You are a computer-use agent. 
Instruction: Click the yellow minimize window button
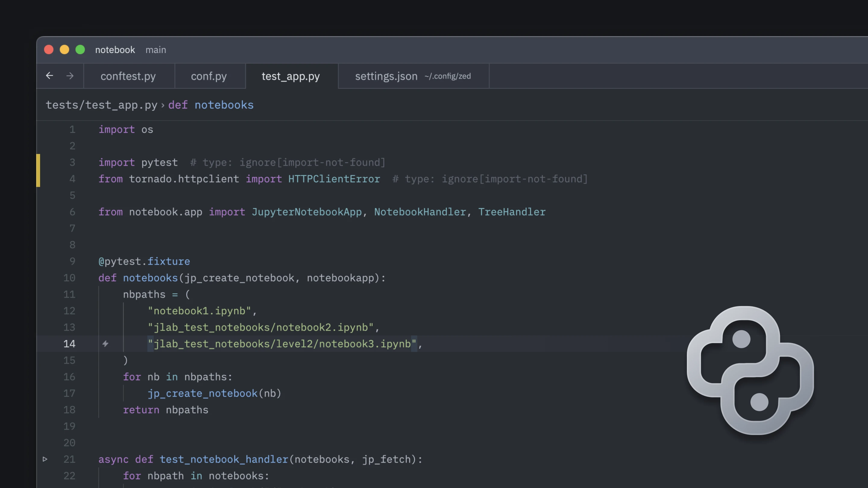[x=64, y=50]
